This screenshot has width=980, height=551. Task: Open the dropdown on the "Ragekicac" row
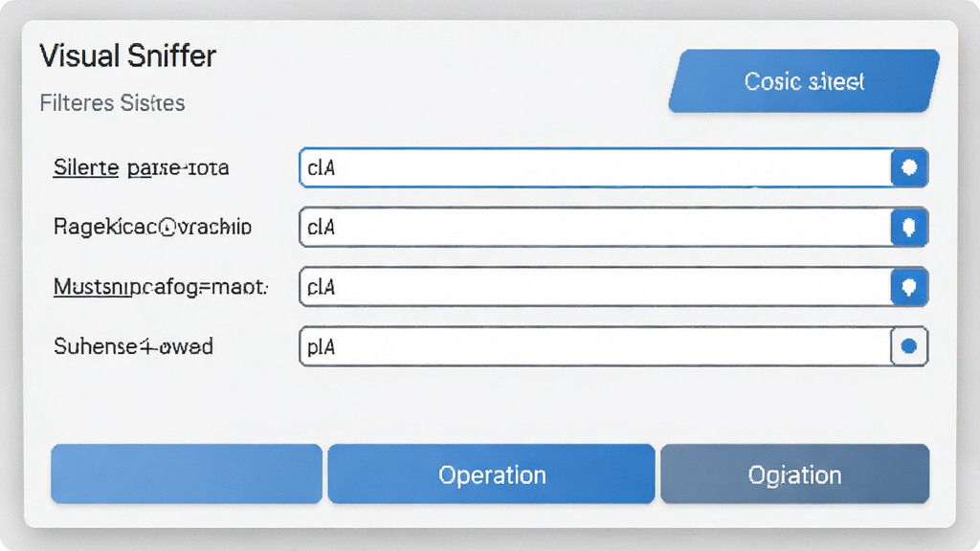coord(909,227)
